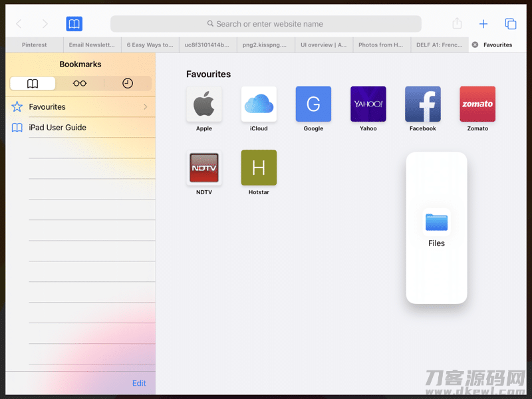Switch to the UI overview tab

(324, 45)
